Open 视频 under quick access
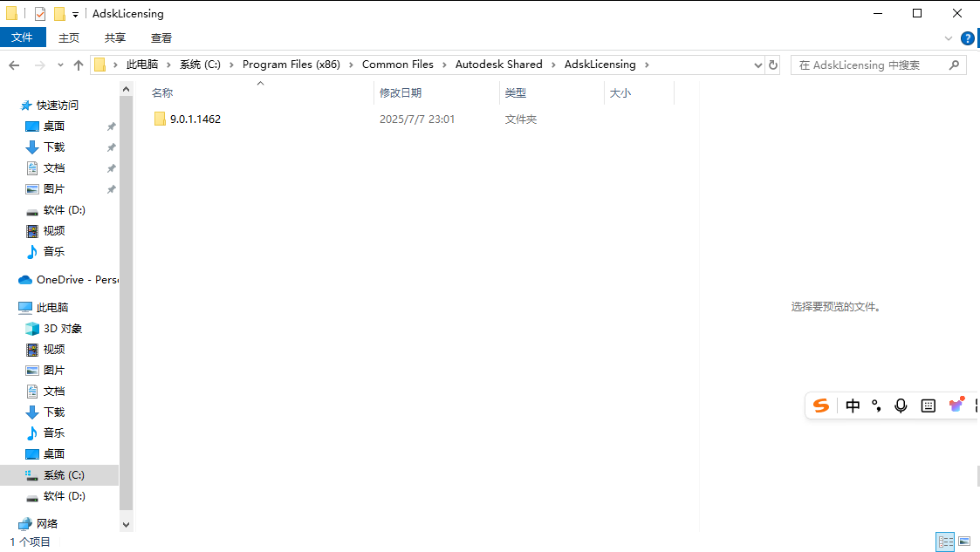 54,230
